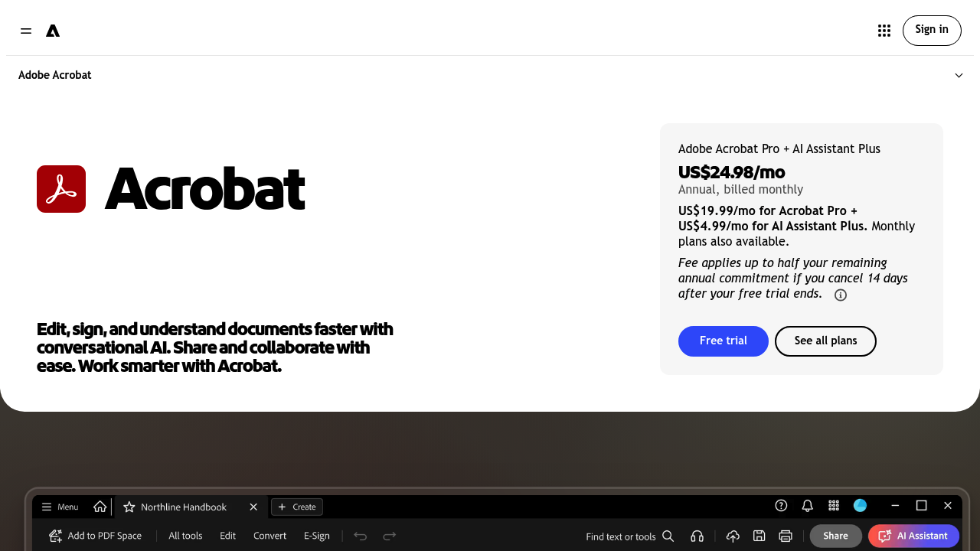The image size is (980, 551).
Task: Click Share button in Acrobat toolbar
Action: (x=836, y=536)
